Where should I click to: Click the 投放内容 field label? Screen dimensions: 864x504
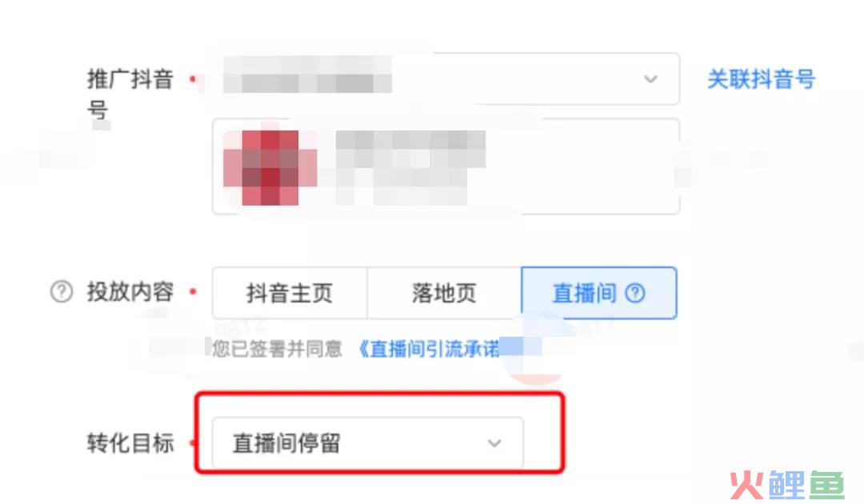pos(130,291)
